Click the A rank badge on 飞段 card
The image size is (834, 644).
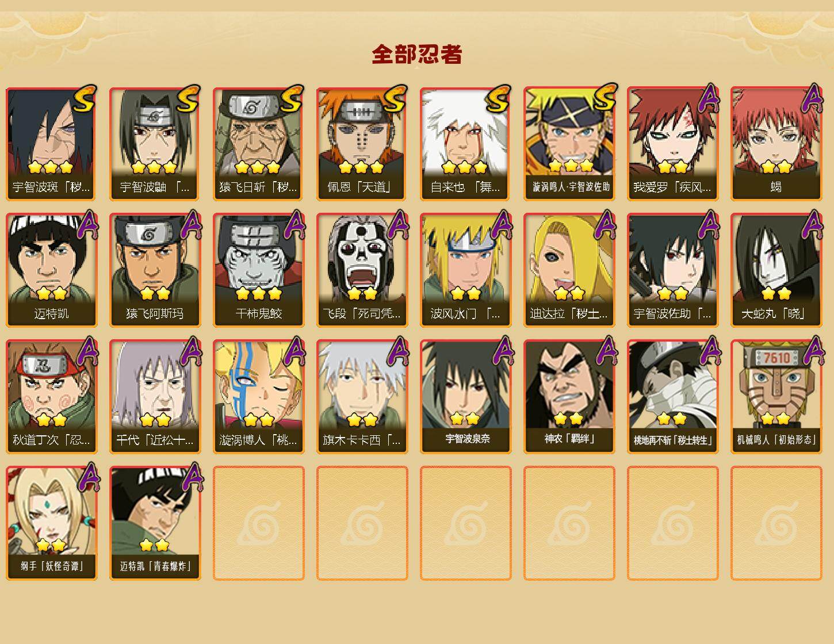[x=397, y=225]
